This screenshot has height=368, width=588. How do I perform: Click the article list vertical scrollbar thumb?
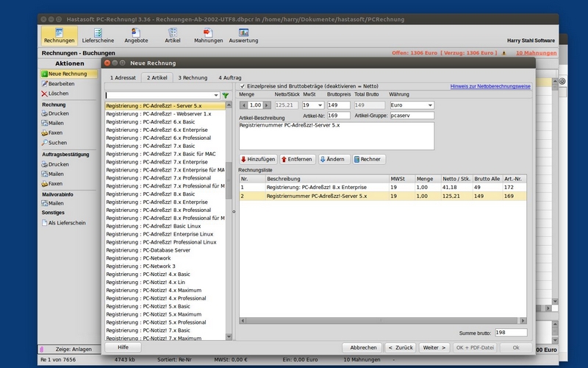[229, 180]
